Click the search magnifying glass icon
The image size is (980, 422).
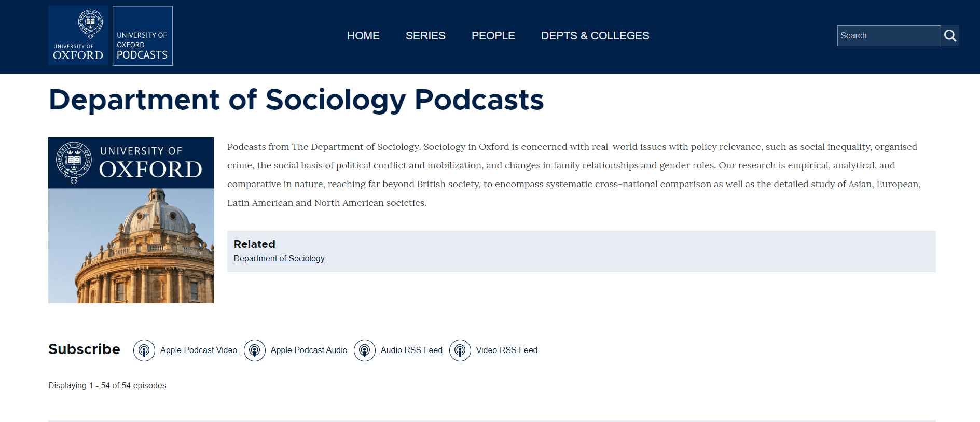[950, 36]
